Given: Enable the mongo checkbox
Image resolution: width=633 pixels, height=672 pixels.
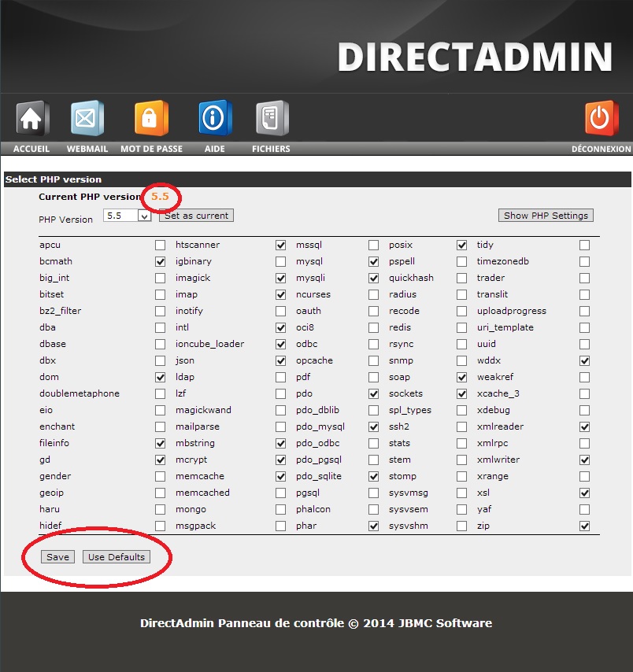Looking at the screenshot, I should [x=280, y=510].
